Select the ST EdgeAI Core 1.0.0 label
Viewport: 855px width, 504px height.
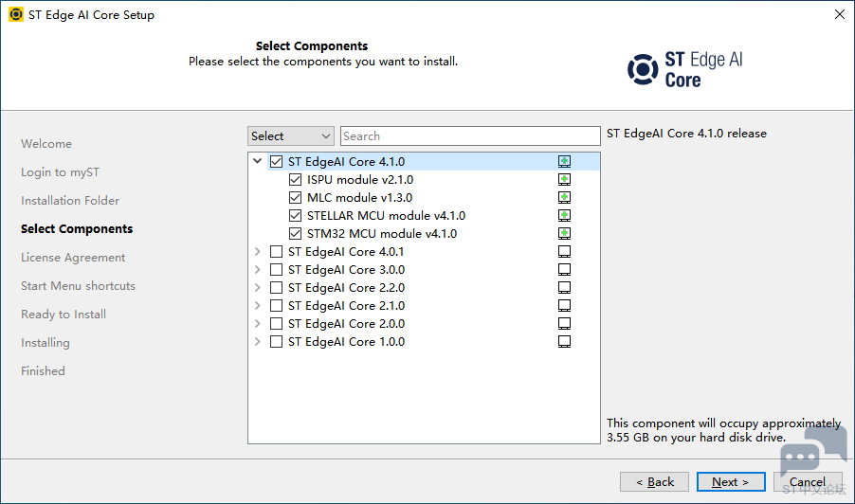346,342
